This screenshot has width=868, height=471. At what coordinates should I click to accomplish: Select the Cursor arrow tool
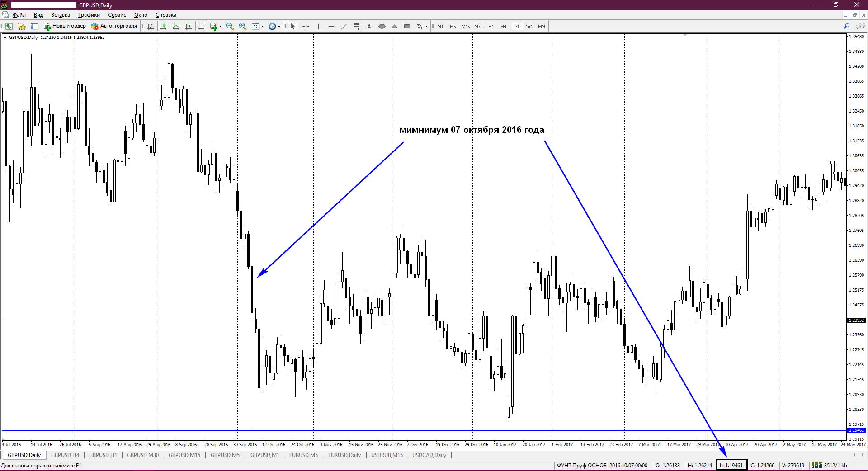click(x=293, y=26)
